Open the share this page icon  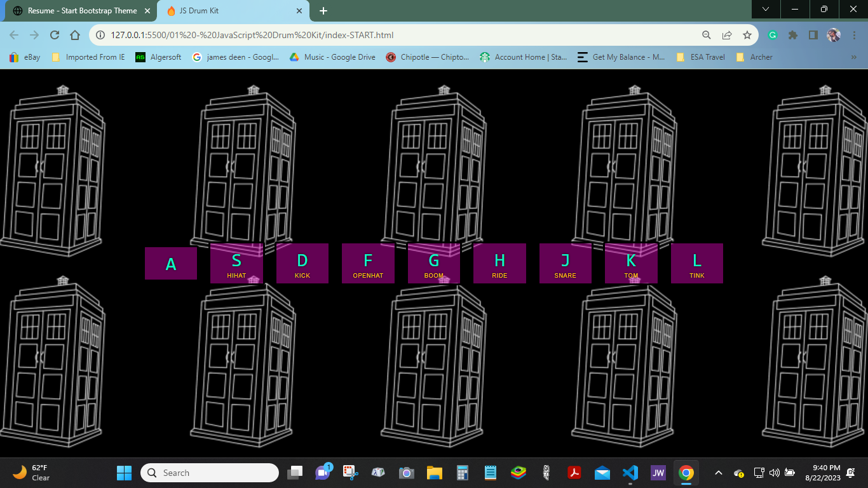coord(727,35)
